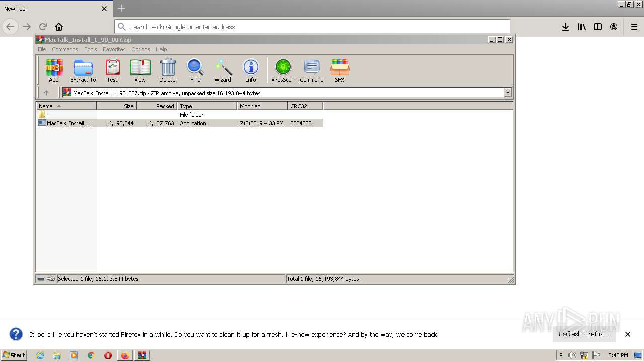Image resolution: width=644 pixels, height=362 pixels.
Task: Click the Firefox back arrow button
Action: point(10,27)
